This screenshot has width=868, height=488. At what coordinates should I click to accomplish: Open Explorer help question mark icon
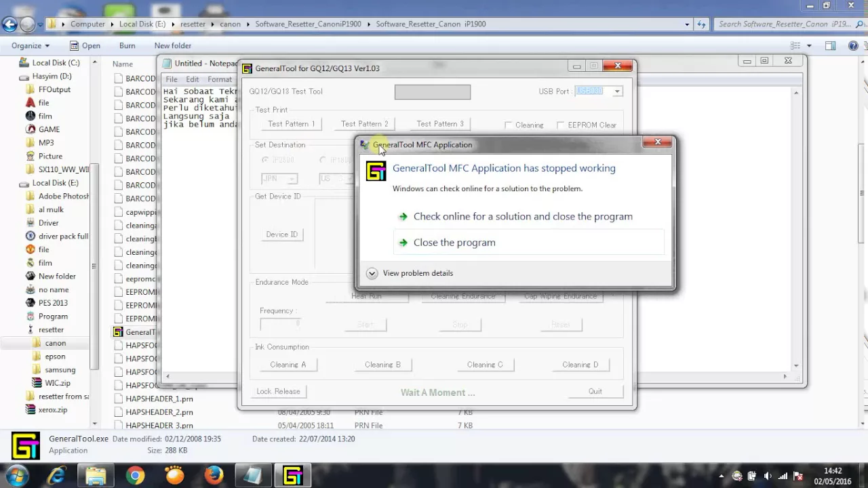point(852,45)
